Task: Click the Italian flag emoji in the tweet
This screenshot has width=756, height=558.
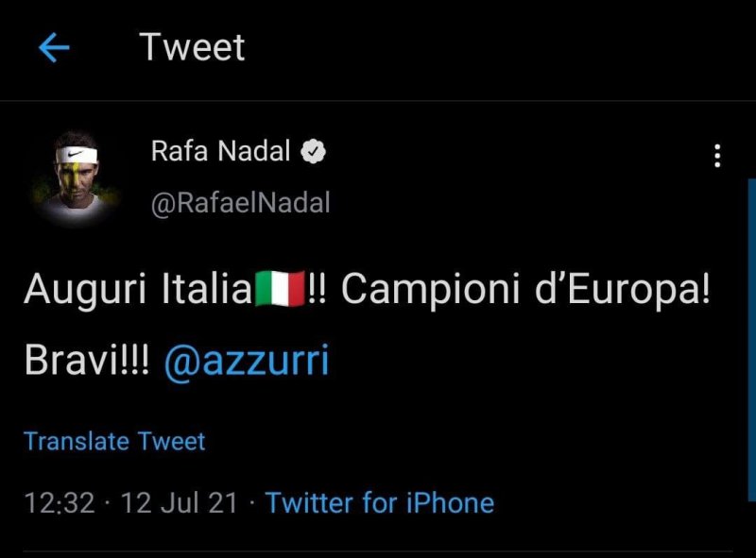Action: click(280, 291)
